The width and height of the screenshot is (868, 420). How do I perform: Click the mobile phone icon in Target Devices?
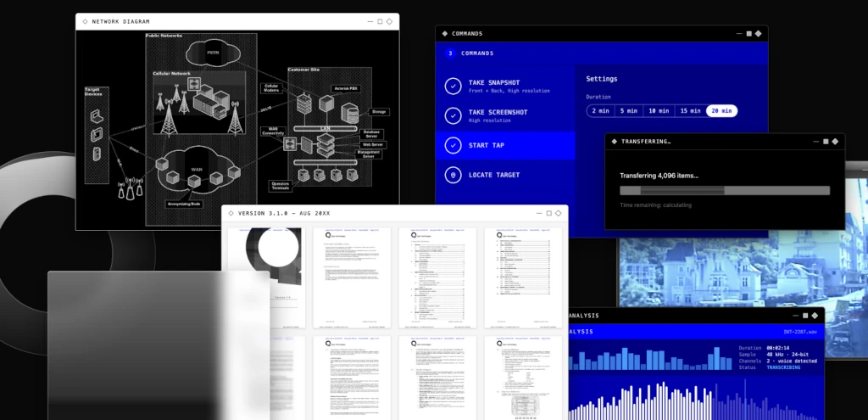(x=97, y=154)
